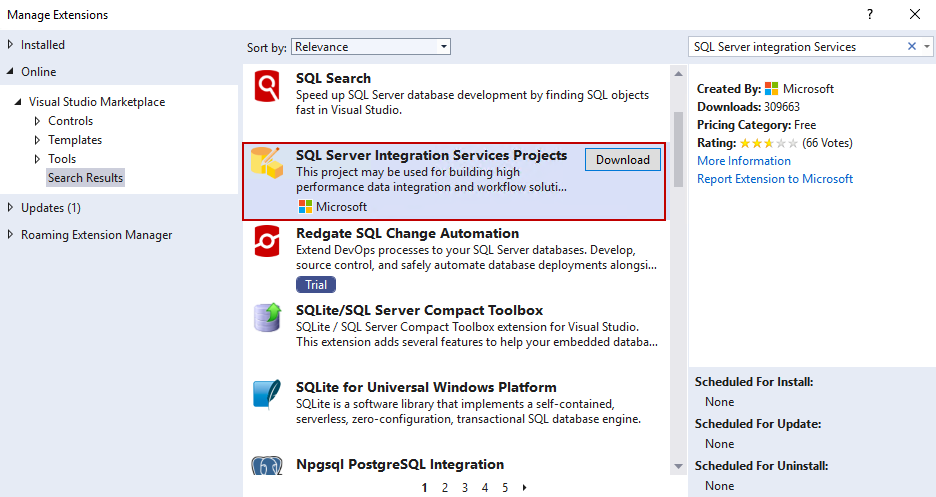Click the SQL Search extension icon
936x497 pixels.
(x=267, y=87)
